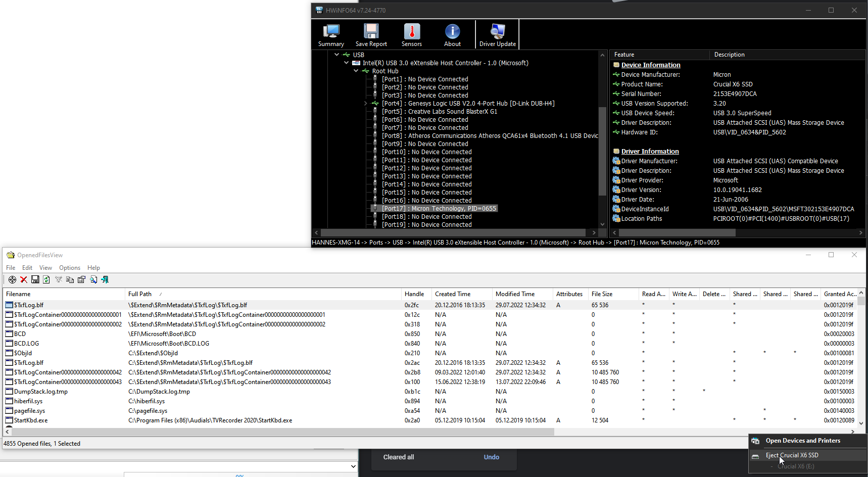Sort by the Handle column header
868x477 pixels.
tap(416, 294)
